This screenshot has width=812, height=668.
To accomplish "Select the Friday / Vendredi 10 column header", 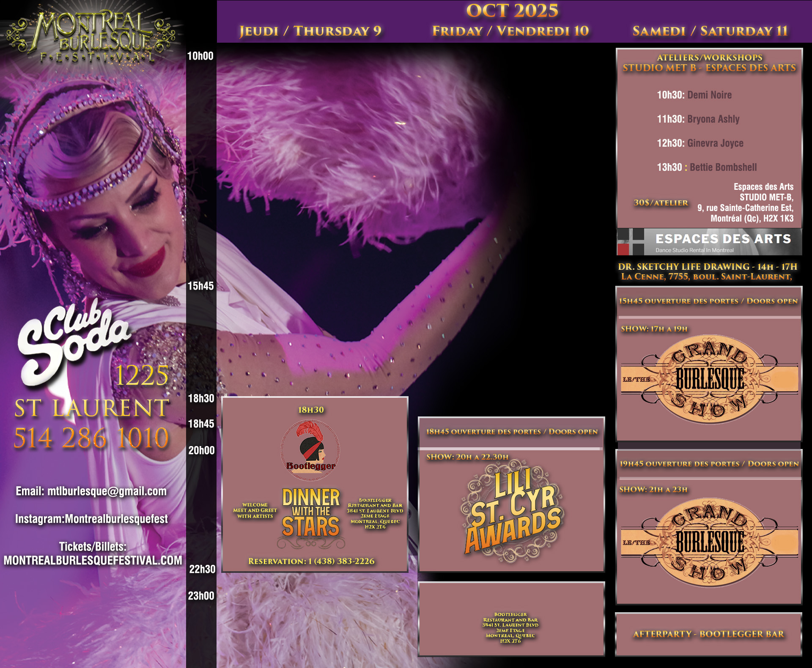I will click(x=510, y=31).
